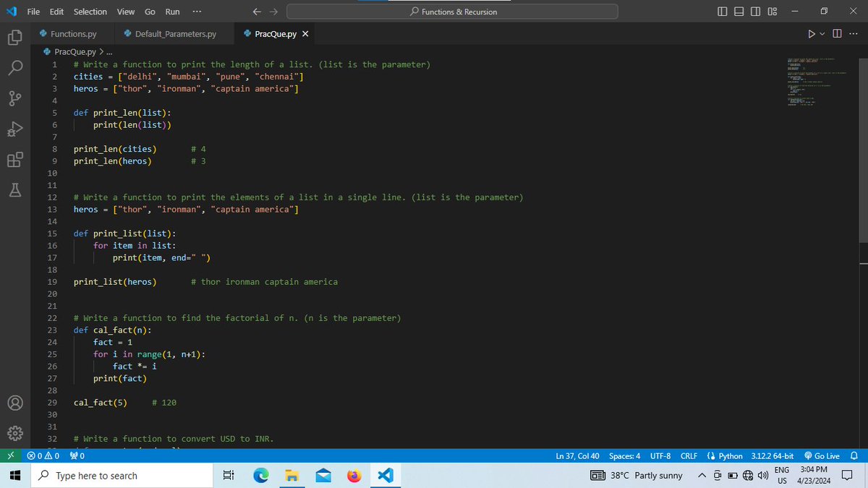Change encoding via UTF-8
Viewport: 868px width, 488px height.
tap(660, 456)
